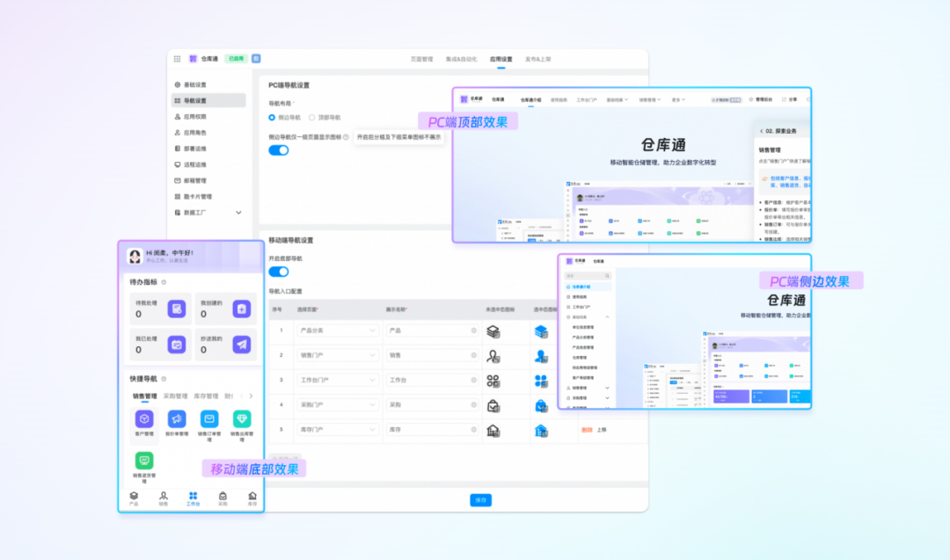The image size is (950, 560).
Task: Tap the 工作台 tab in the mobile bottom bar
Action: coord(193,498)
